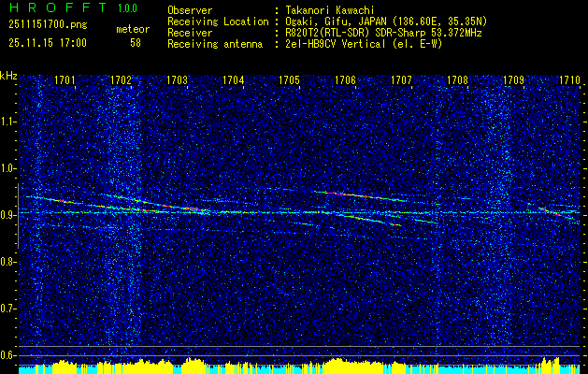Click the 1710 time marker
The height and width of the screenshot is (374, 588).
(569, 79)
